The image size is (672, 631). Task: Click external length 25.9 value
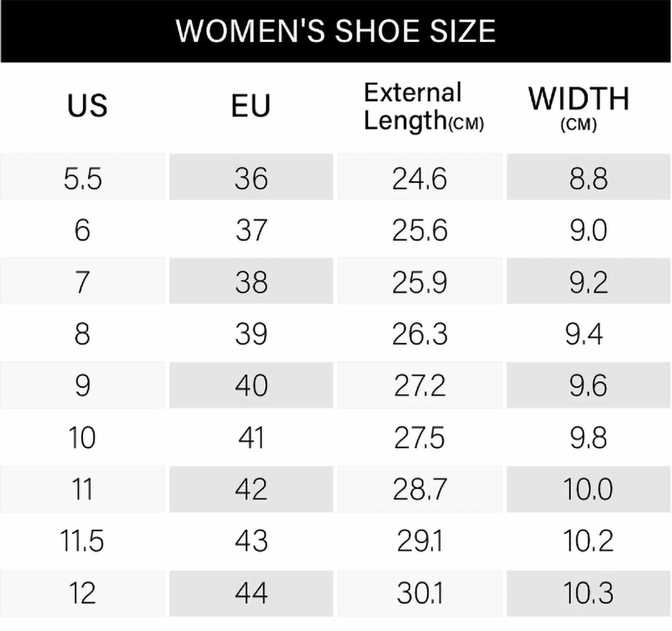420,282
